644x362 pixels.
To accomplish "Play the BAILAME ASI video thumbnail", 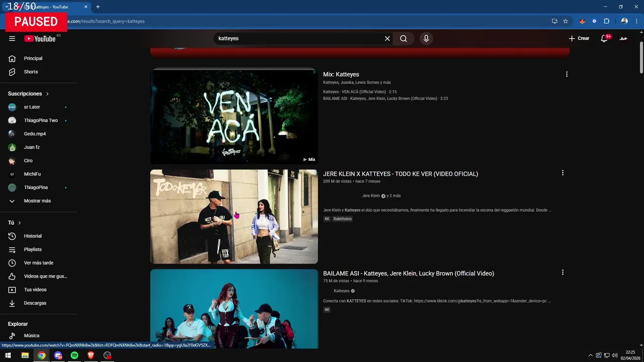I will (234, 309).
